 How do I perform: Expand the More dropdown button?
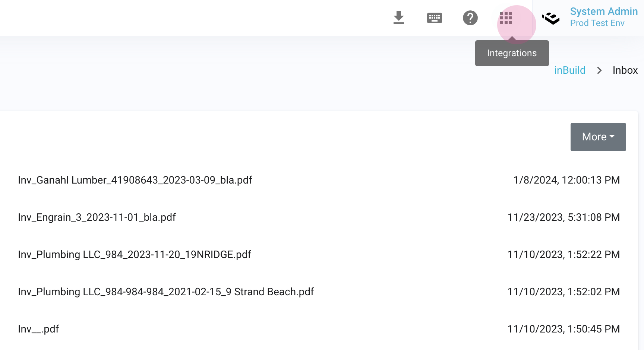tap(598, 137)
